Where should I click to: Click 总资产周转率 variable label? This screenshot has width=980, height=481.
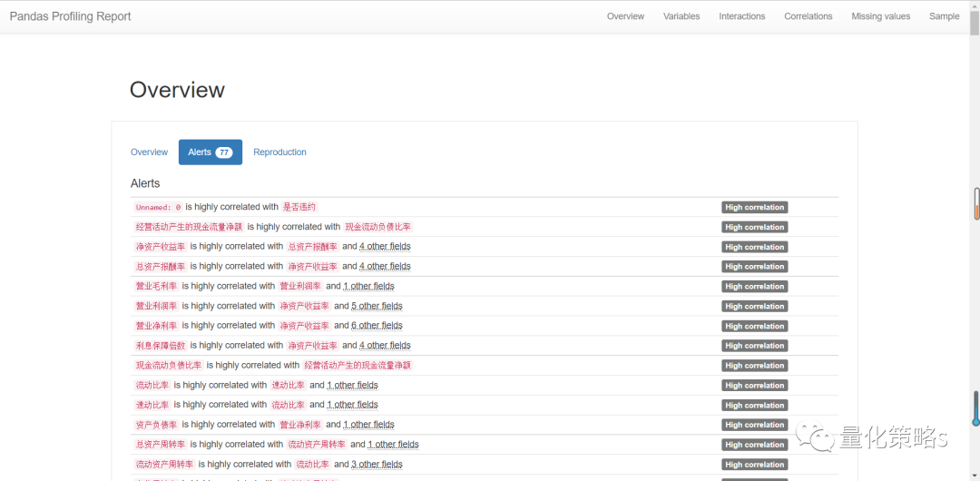point(160,444)
